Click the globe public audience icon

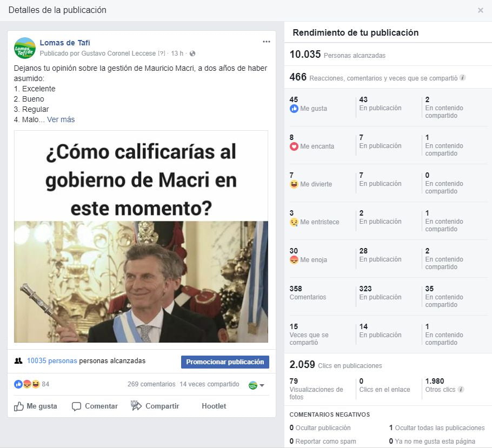click(x=192, y=54)
